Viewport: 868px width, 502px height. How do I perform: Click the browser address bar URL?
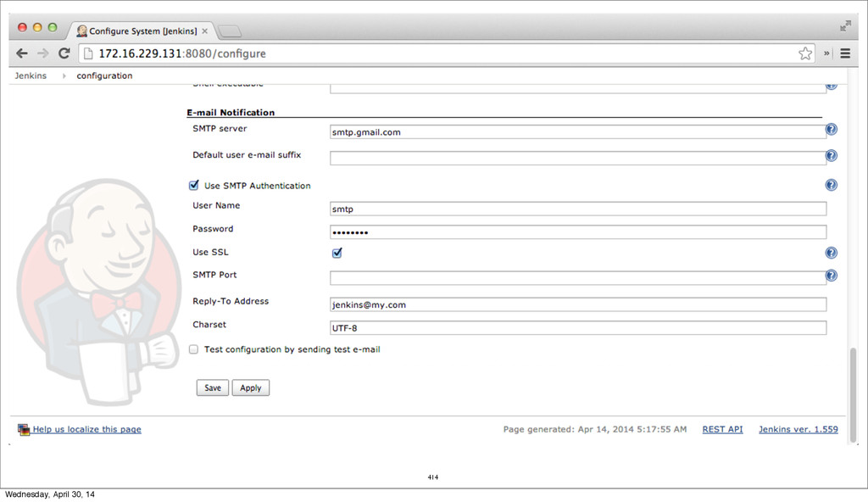coord(182,53)
